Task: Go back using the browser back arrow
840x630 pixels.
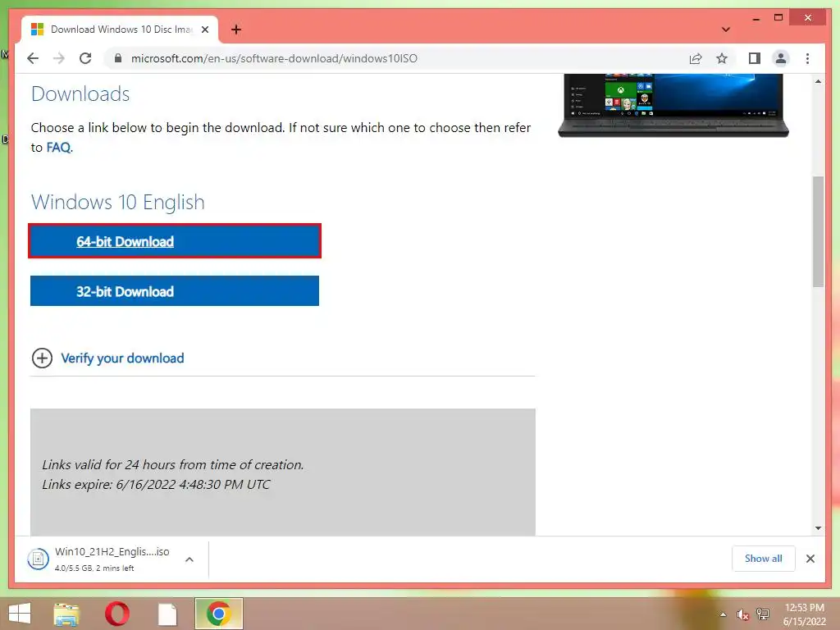Action: (33, 58)
